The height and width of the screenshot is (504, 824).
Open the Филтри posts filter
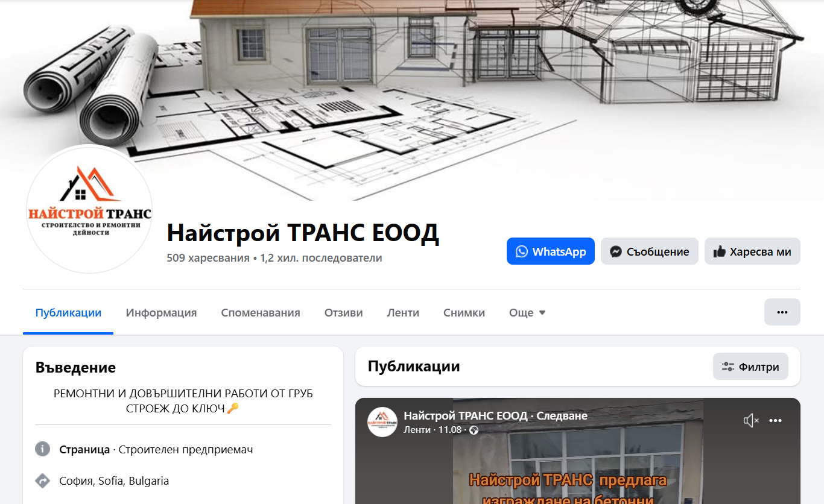750,367
